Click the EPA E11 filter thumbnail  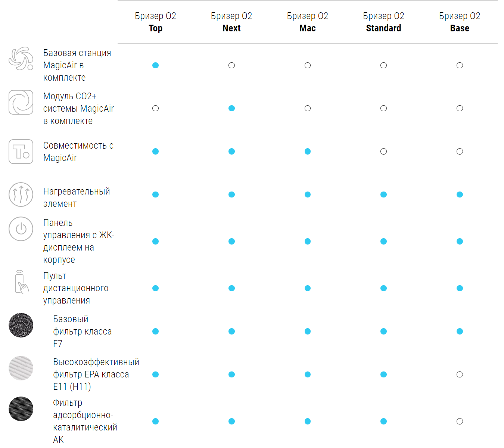[x=21, y=368]
